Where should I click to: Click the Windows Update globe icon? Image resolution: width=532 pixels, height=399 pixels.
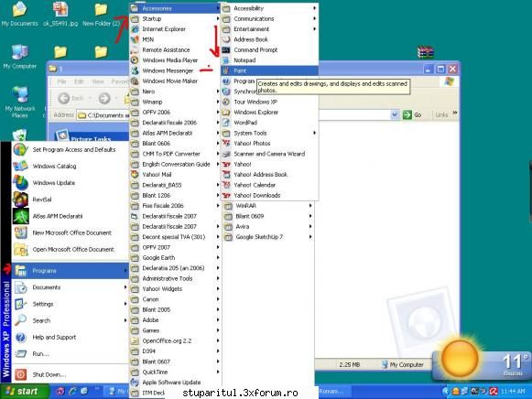(x=20, y=183)
